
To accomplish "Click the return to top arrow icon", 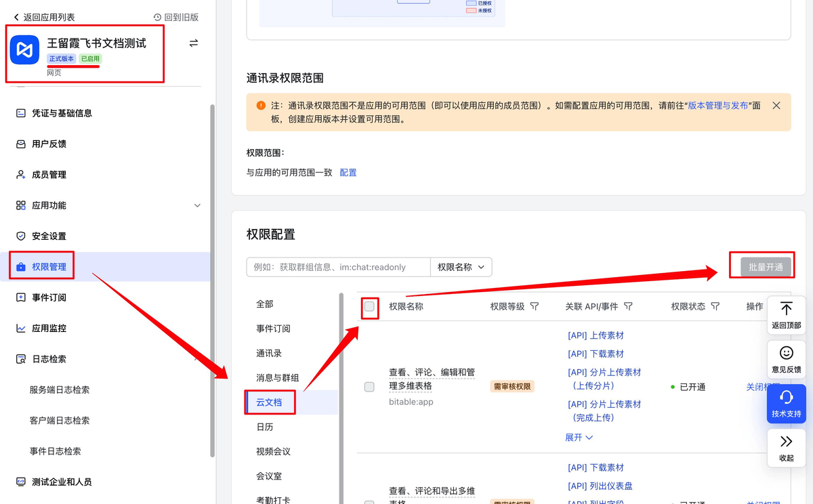I will click(x=786, y=309).
